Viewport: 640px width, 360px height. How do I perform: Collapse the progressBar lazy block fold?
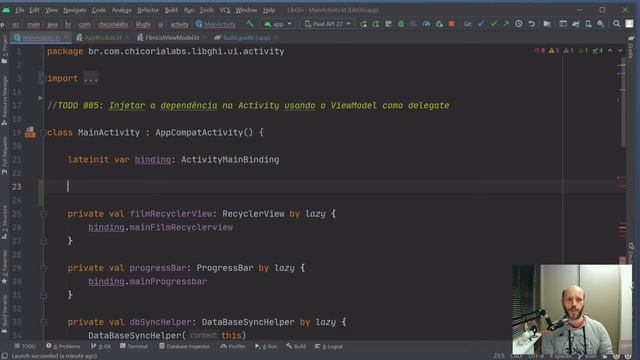tap(43, 268)
